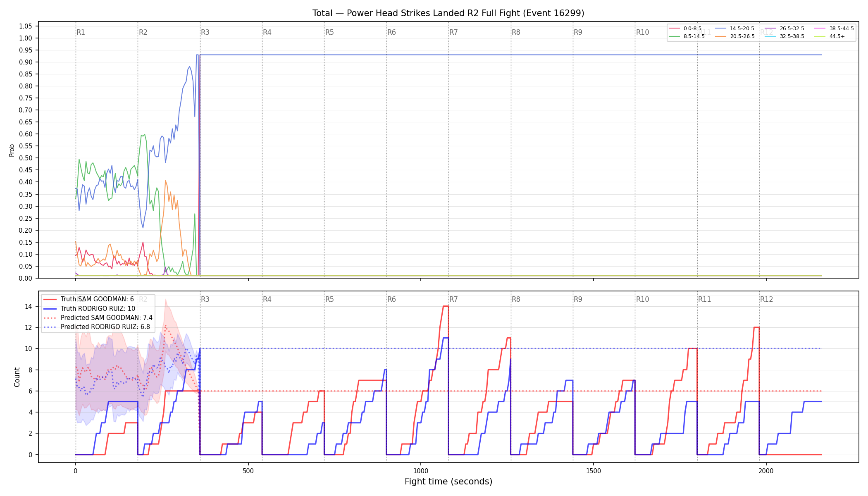This screenshot has height=496, width=868.
Task: Click the Count y-axis label
Action: (x=17, y=377)
